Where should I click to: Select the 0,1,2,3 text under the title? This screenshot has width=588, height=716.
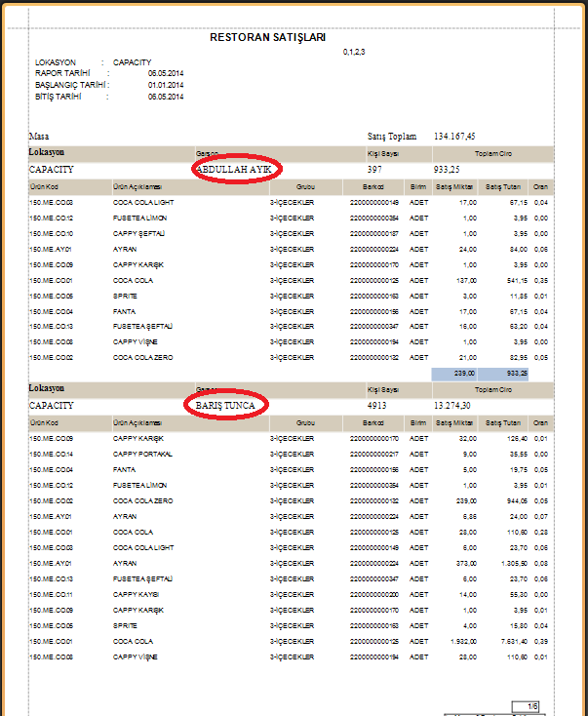pos(354,52)
